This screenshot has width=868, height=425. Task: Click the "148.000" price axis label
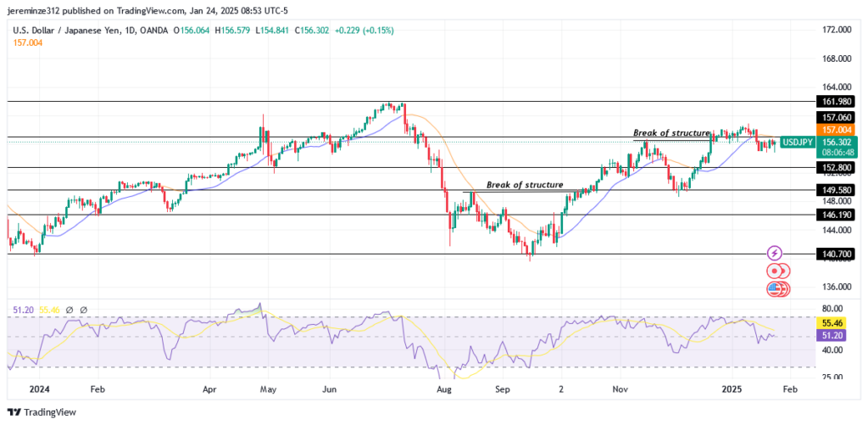pyautogui.click(x=837, y=200)
